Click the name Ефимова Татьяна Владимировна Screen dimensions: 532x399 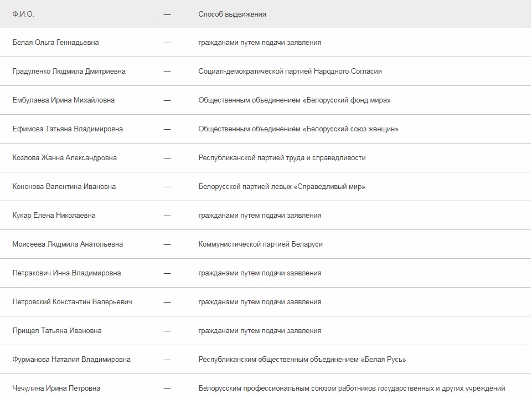[x=68, y=129]
